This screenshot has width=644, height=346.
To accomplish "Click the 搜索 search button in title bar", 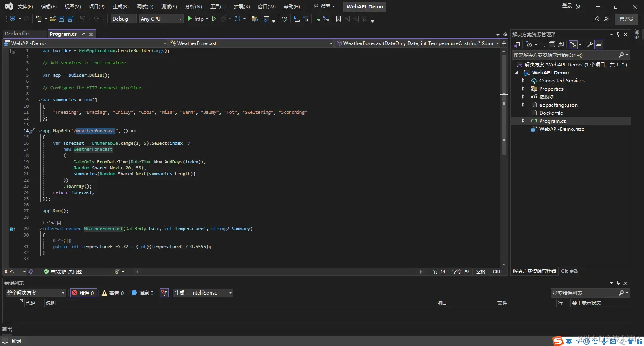I will click(324, 6).
